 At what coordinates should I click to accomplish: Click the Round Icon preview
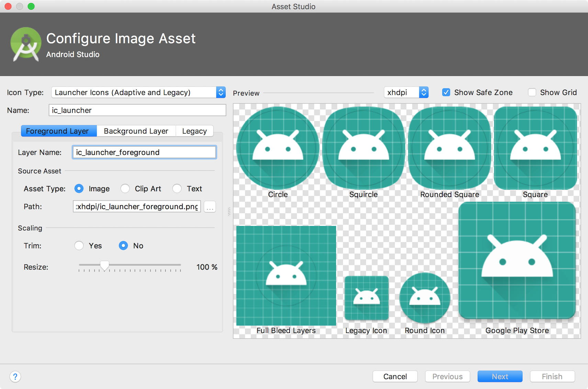pos(425,298)
